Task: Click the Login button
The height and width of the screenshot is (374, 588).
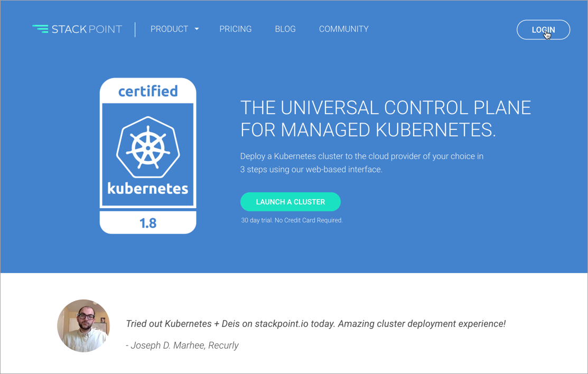Action: click(544, 30)
